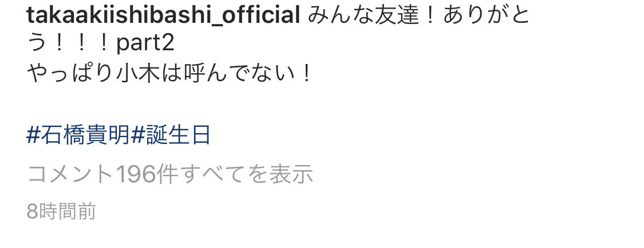644x248 pixels.
Task: Click the word part2 in caption
Action: tap(145, 45)
